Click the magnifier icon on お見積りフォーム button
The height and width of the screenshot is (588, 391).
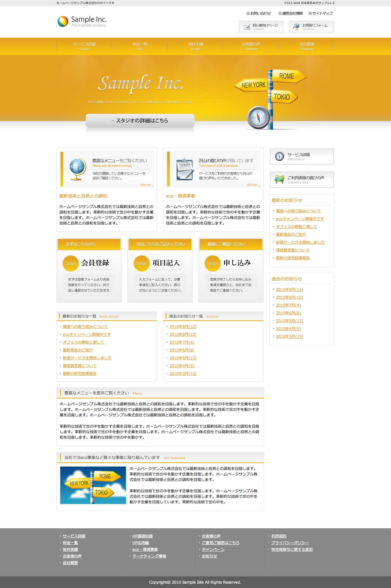pos(296,27)
